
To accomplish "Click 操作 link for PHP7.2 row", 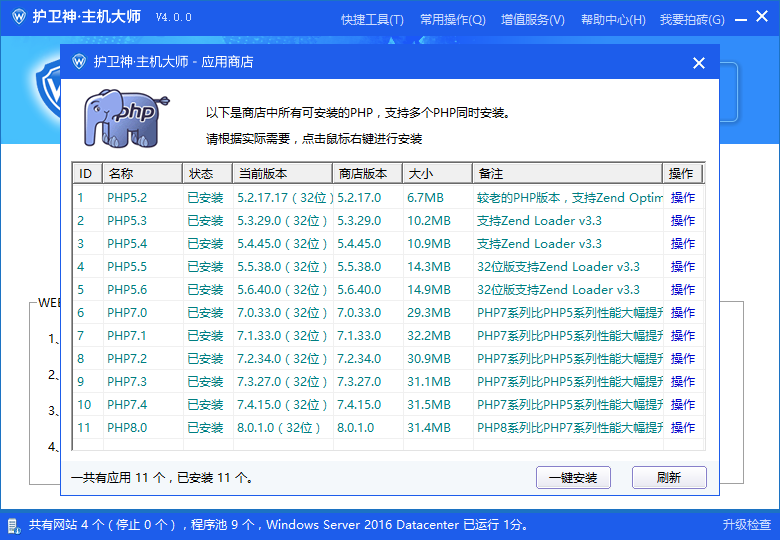I will (682, 359).
